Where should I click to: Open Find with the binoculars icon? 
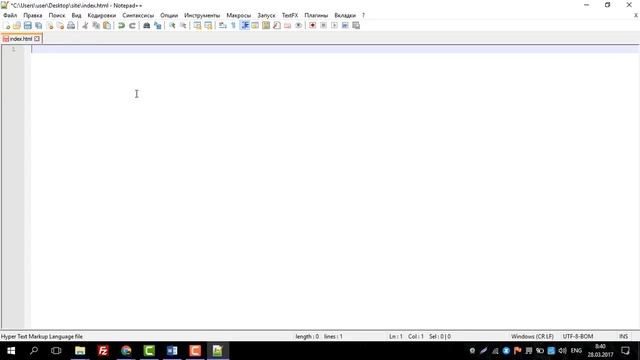146,25
